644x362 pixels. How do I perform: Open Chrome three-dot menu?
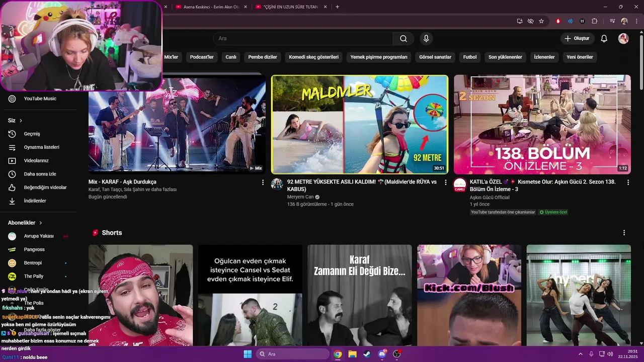(x=635, y=21)
